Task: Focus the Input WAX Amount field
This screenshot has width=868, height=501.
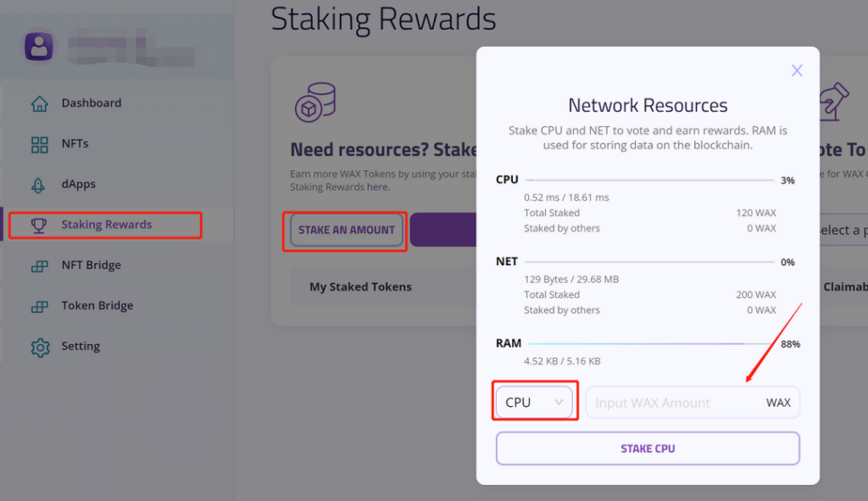Action: coord(674,403)
